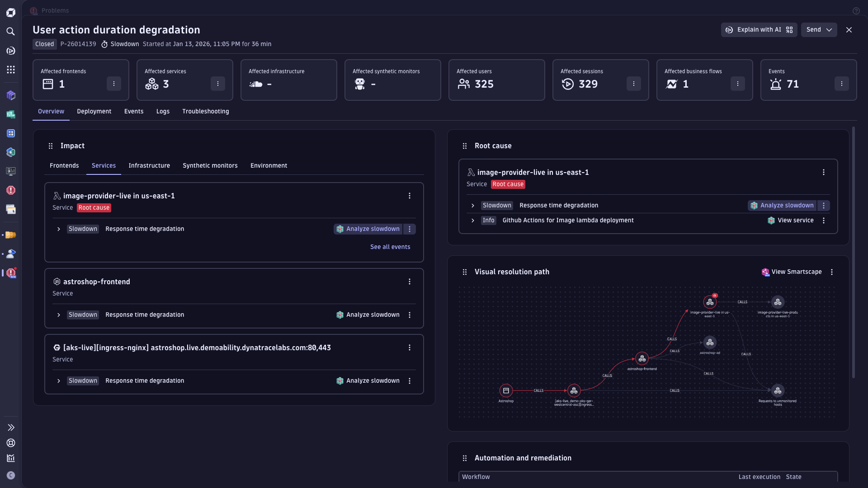Click View Smartscape icon link
The width and height of the screenshot is (868, 488).
[x=791, y=272]
